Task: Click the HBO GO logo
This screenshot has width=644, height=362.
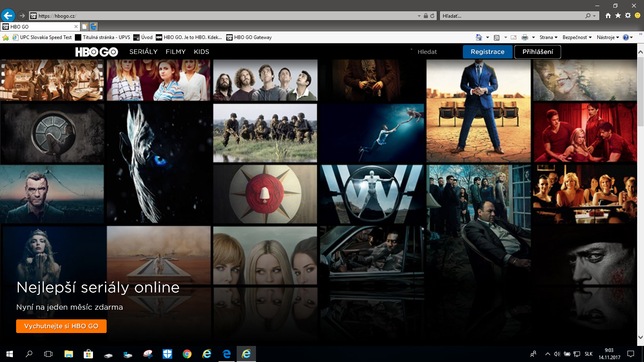Action: 97,52
